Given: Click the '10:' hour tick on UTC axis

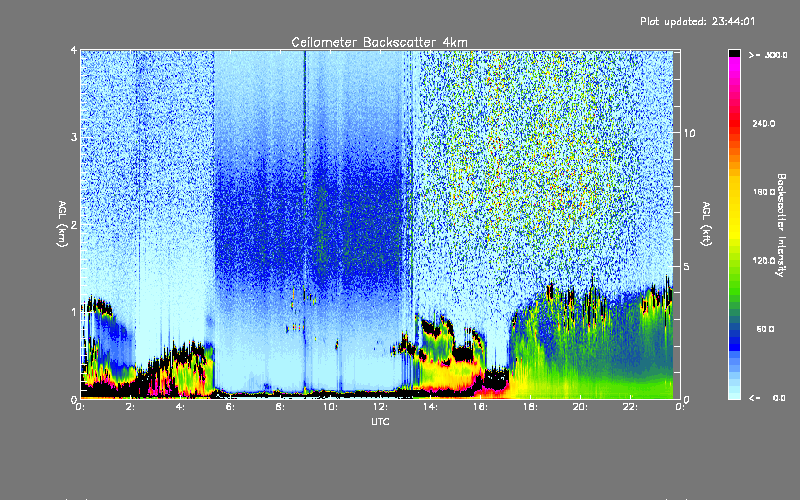Looking at the screenshot, I should pyautogui.click(x=330, y=407).
